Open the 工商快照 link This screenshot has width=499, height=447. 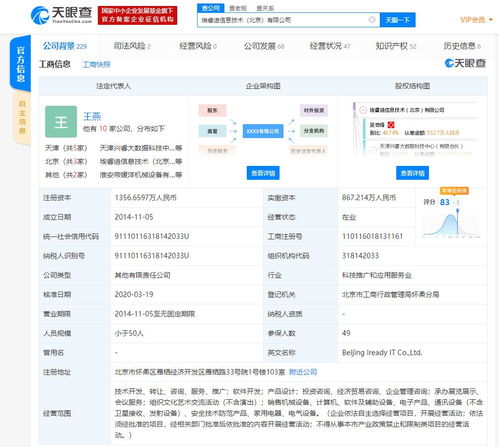[96, 64]
